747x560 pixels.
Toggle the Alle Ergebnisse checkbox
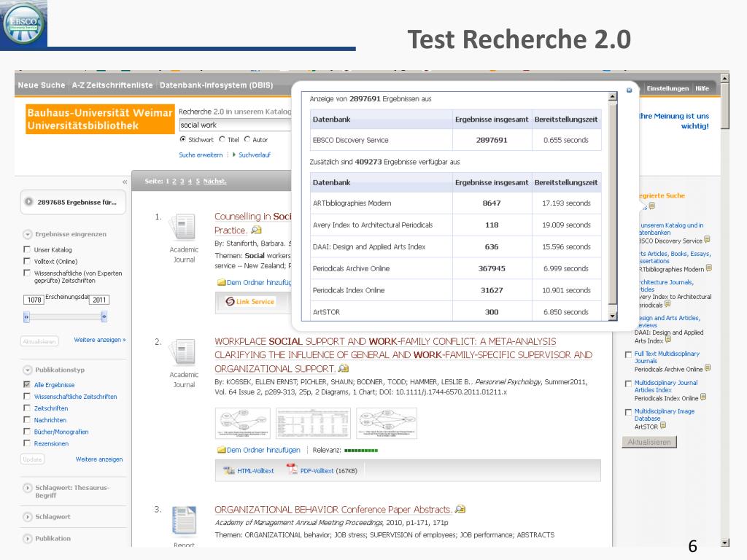tap(27, 384)
